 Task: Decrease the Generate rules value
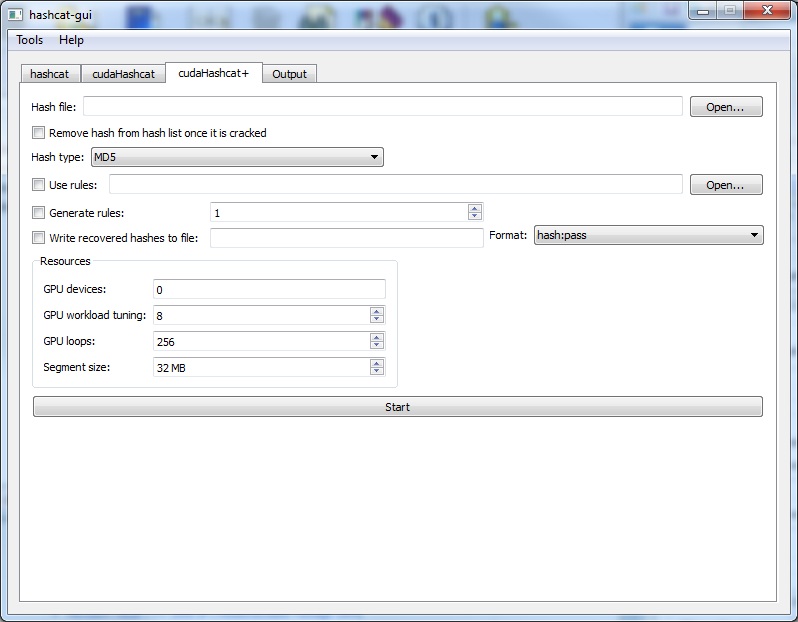pos(474,216)
